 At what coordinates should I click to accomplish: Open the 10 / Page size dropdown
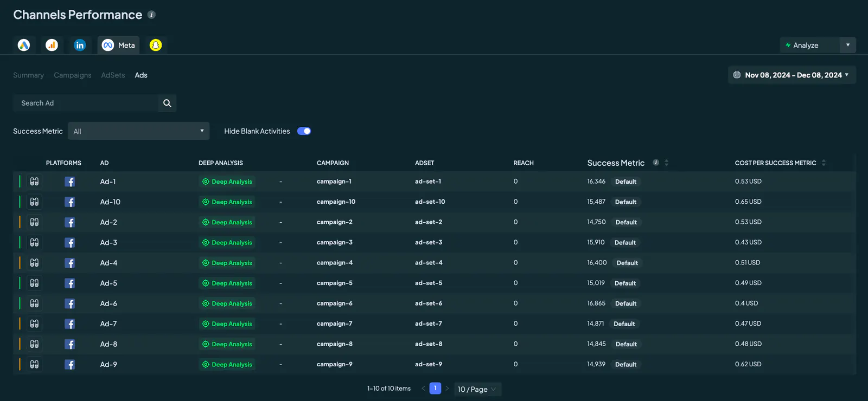pyautogui.click(x=477, y=389)
